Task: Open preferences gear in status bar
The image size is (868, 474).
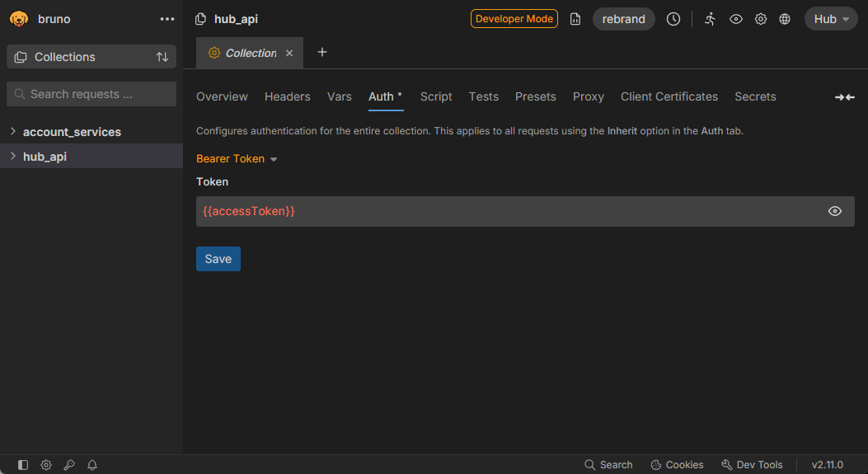Action: click(x=46, y=465)
